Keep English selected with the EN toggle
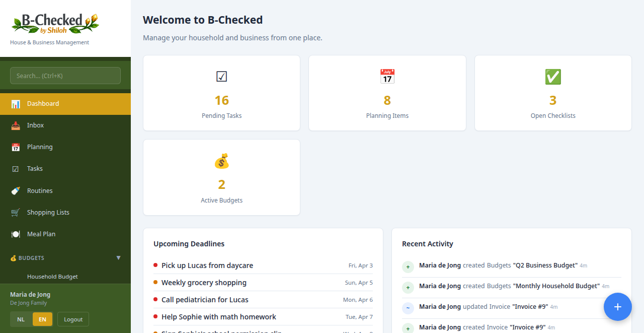 42,319
